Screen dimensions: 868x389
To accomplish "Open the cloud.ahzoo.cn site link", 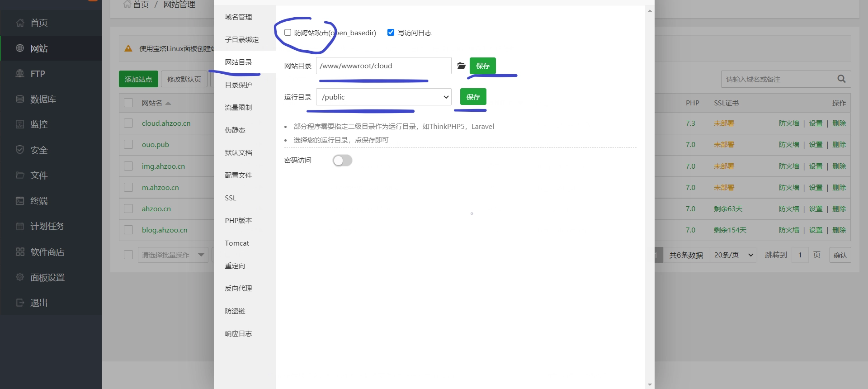I will click(x=166, y=123).
